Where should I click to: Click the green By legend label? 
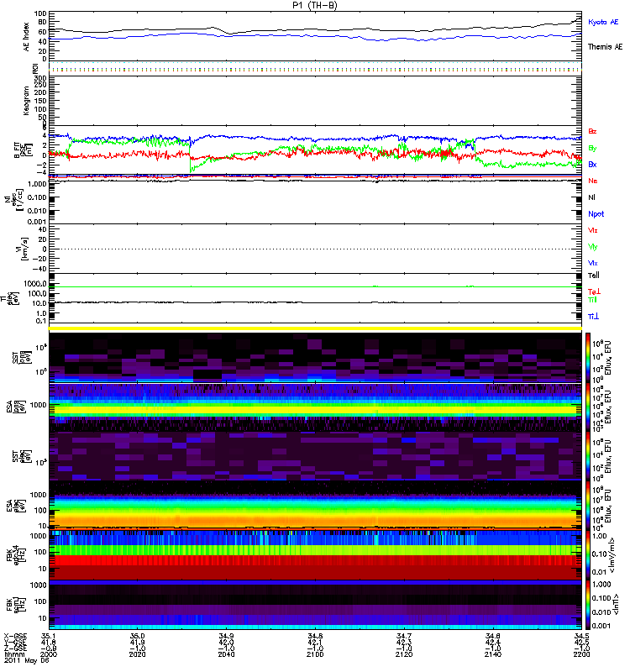point(592,149)
